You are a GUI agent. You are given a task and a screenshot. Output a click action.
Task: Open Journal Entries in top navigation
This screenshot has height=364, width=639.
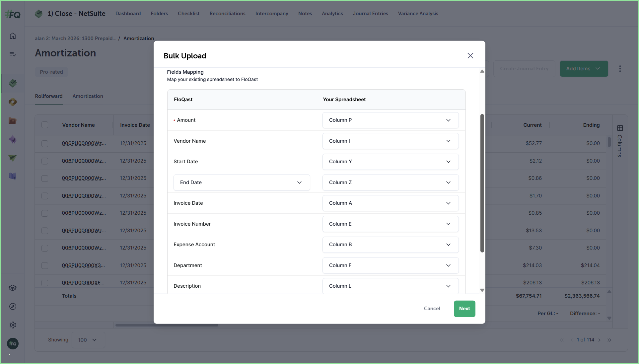tap(370, 14)
